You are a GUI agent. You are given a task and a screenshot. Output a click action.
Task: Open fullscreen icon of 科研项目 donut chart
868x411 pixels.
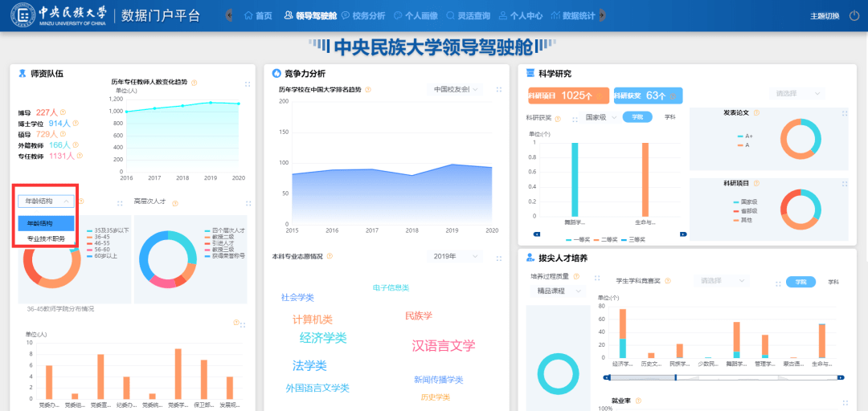pos(845,184)
